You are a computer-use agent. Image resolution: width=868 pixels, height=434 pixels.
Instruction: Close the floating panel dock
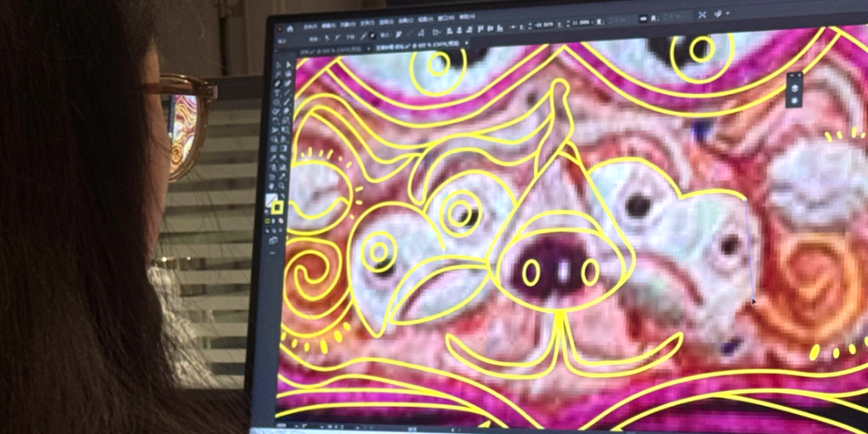[x=799, y=76]
